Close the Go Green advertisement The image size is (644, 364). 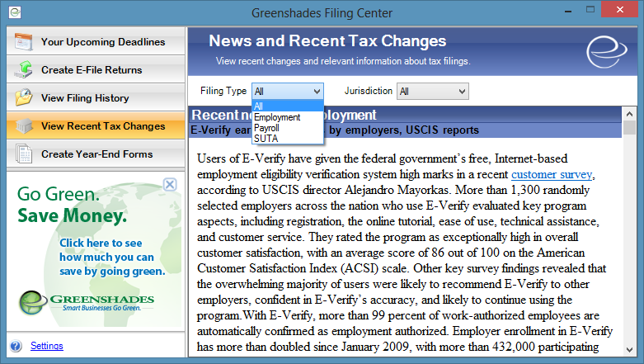[170, 184]
